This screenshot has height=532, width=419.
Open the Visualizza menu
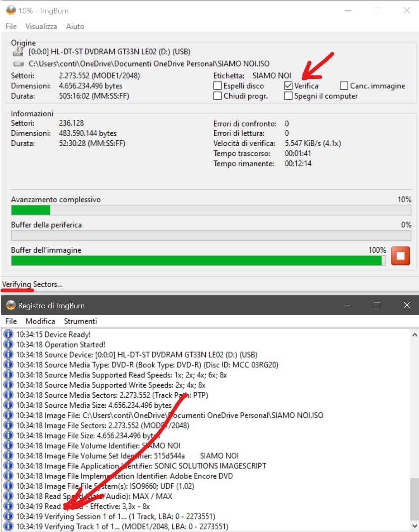point(41,26)
